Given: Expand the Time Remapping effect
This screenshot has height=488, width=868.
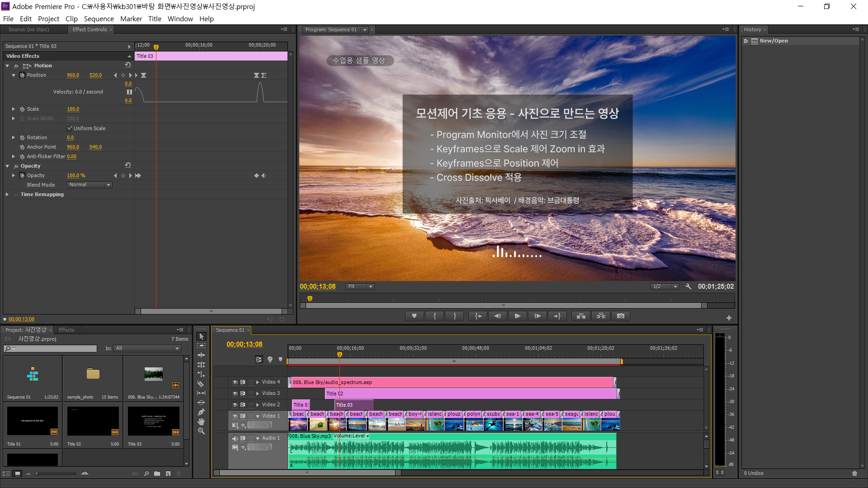Looking at the screenshot, I should 7,194.
